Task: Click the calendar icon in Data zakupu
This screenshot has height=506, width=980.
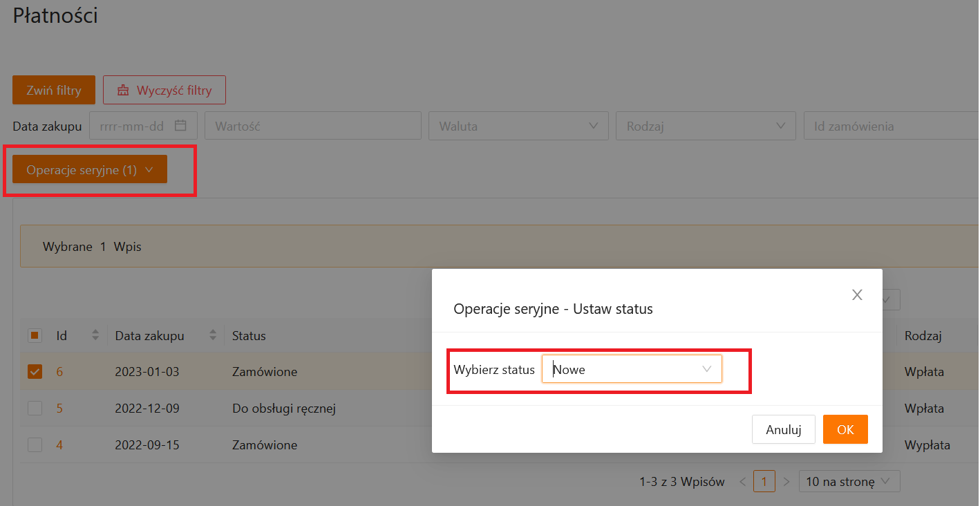Action: coord(180,126)
